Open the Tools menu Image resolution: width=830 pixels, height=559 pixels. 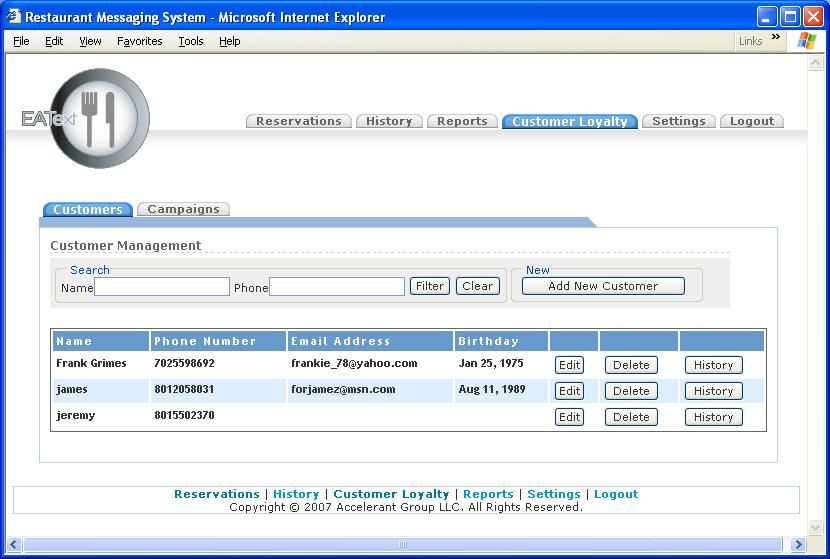click(190, 41)
